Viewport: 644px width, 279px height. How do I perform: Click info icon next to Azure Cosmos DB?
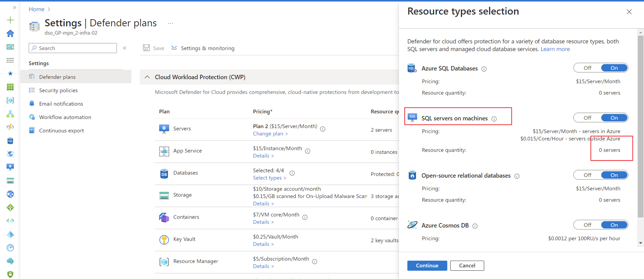click(x=475, y=226)
